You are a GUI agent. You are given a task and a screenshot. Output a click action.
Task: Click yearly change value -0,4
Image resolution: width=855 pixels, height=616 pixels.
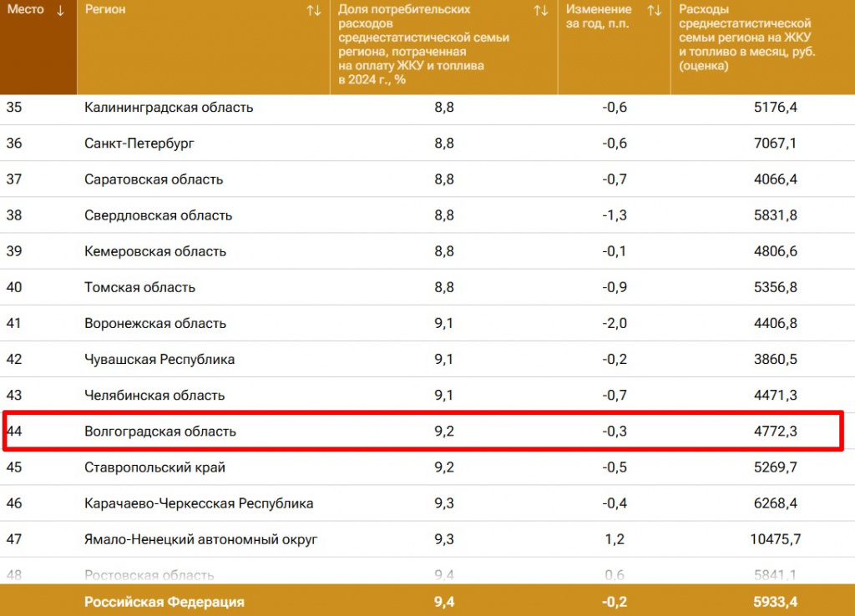[615, 503]
